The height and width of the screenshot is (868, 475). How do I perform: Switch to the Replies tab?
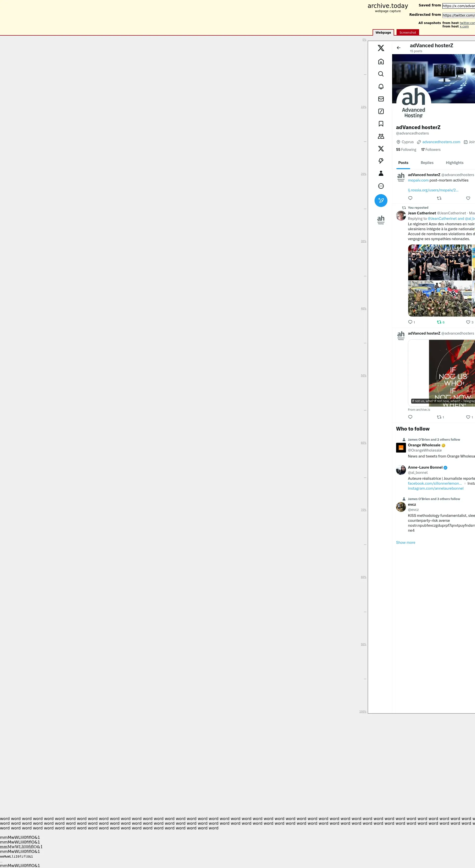click(427, 163)
